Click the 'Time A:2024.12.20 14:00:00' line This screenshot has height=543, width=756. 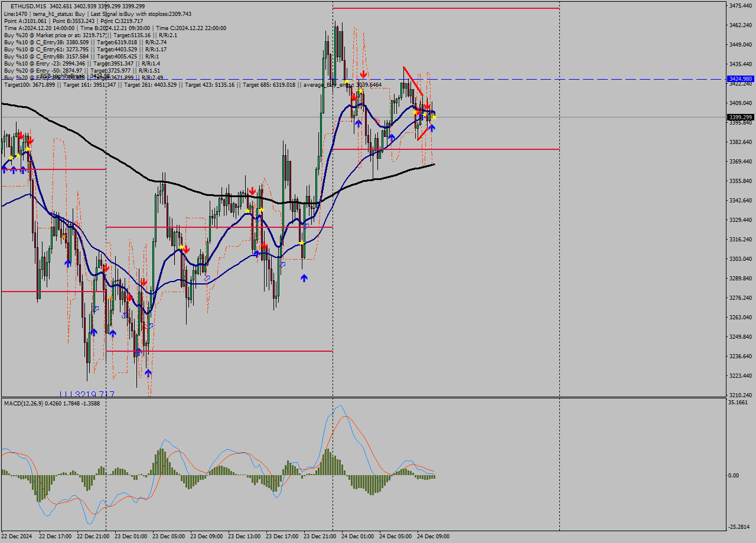coord(115,28)
